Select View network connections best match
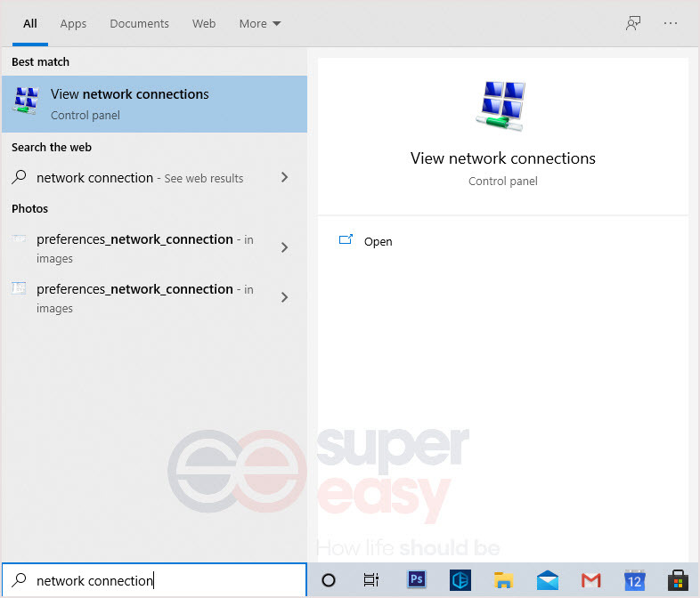This screenshot has width=700, height=598. [x=154, y=104]
